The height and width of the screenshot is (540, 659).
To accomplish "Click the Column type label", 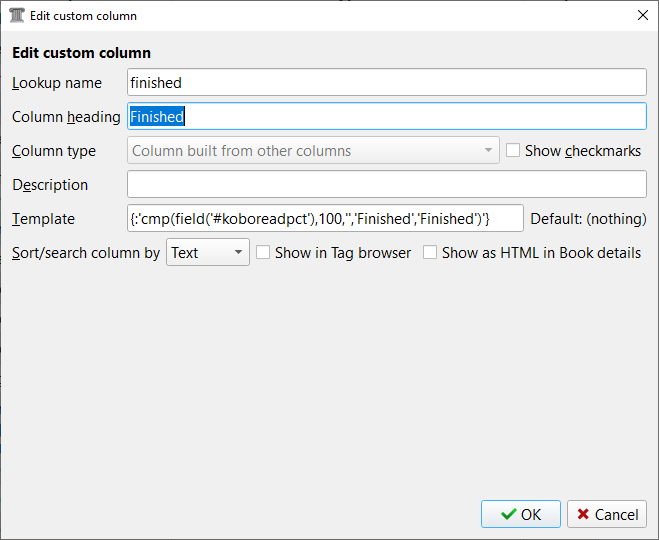I will click(x=54, y=151).
